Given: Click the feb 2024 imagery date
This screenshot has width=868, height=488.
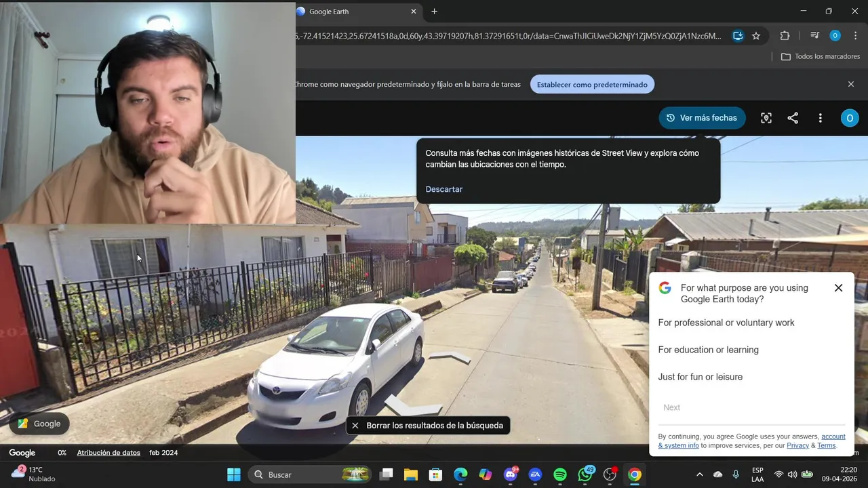Looking at the screenshot, I should [x=163, y=453].
